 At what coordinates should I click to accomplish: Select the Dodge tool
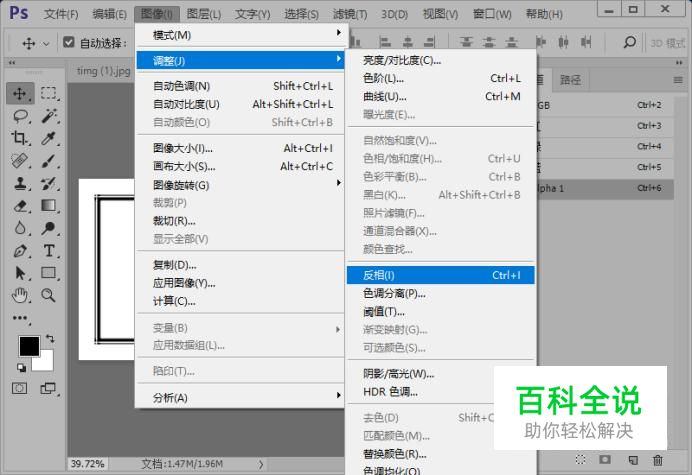coord(49,228)
